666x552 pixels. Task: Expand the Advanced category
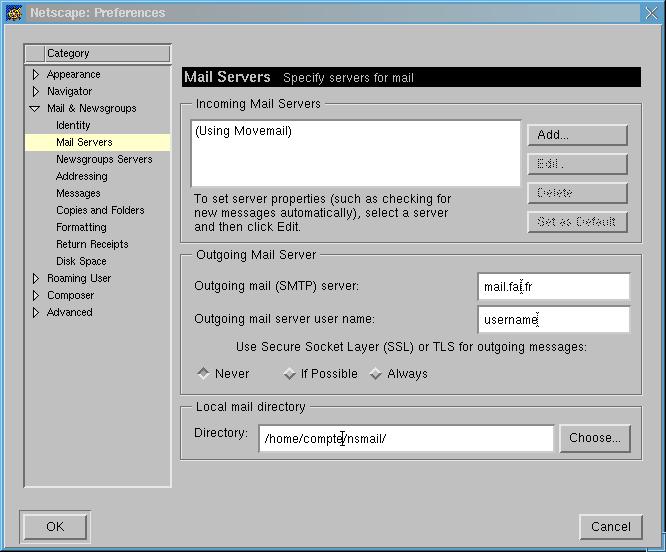pyautogui.click(x=36, y=312)
